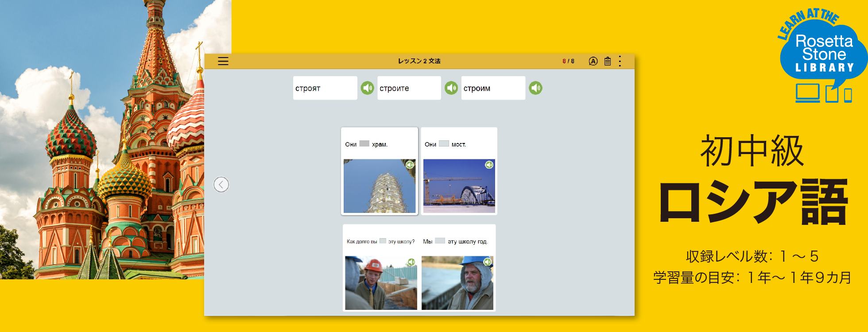868x332 pixels.
Task: Play audio on the temple scaffolding photo
Action: point(410,165)
